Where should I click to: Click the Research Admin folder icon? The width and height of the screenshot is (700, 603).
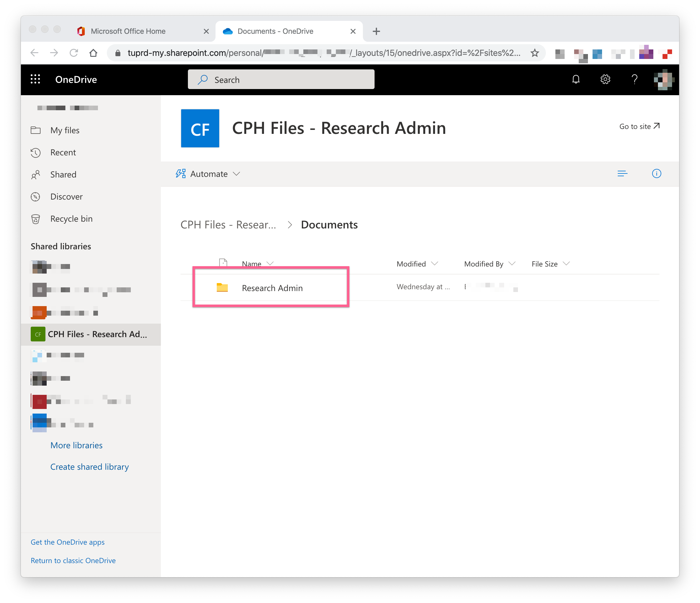tap(222, 287)
